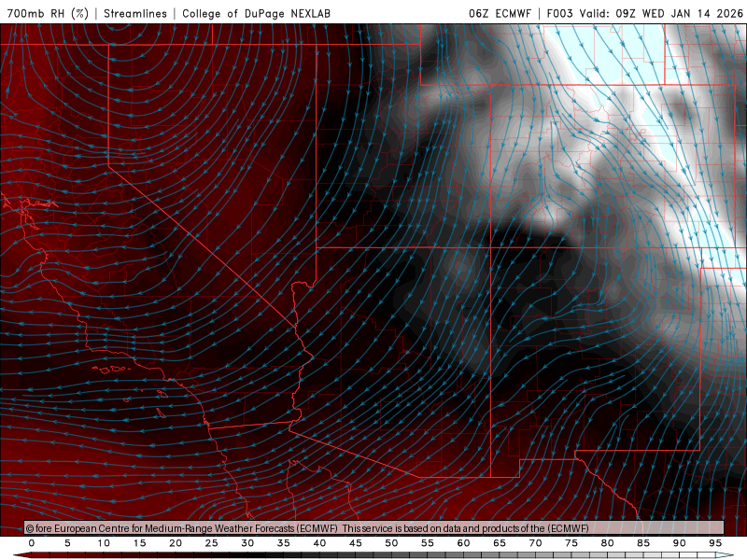Click "Valid: 09Z WED JAN 14 2026" timestamp

click(661, 13)
